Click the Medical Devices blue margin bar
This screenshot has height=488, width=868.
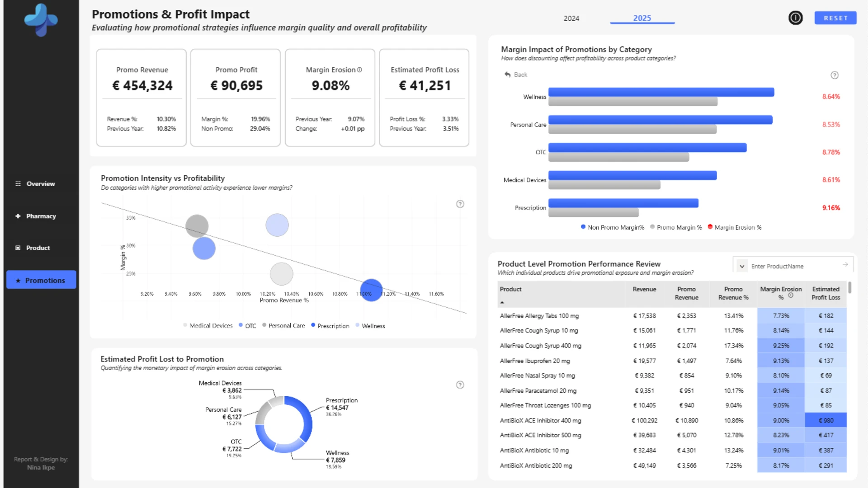(632, 175)
